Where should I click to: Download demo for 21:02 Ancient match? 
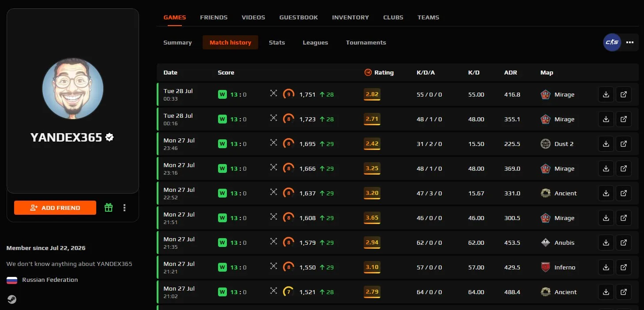pos(606,292)
